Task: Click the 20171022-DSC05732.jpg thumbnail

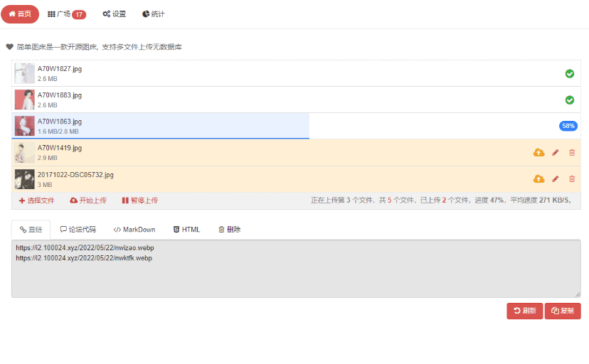Action: point(24,179)
